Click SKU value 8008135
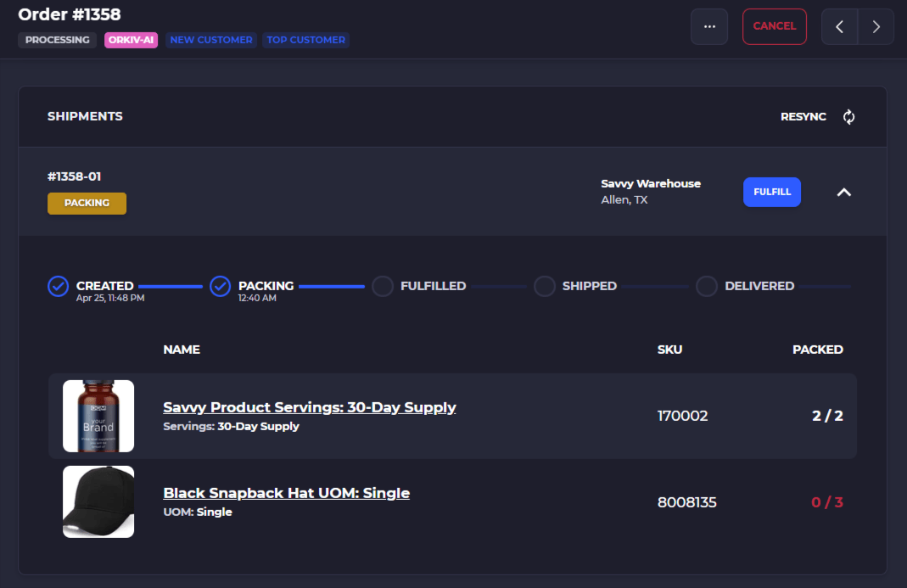Image resolution: width=907 pixels, height=588 pixels. coord(687,502)
